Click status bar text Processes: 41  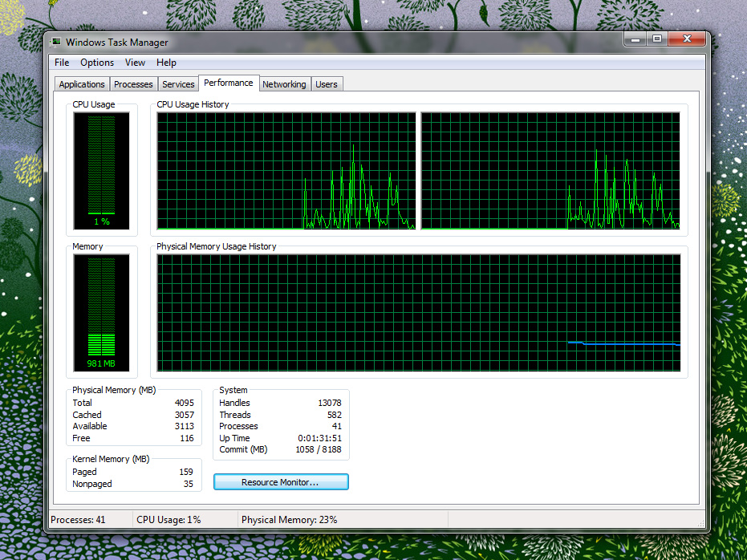tap(78, 520)
